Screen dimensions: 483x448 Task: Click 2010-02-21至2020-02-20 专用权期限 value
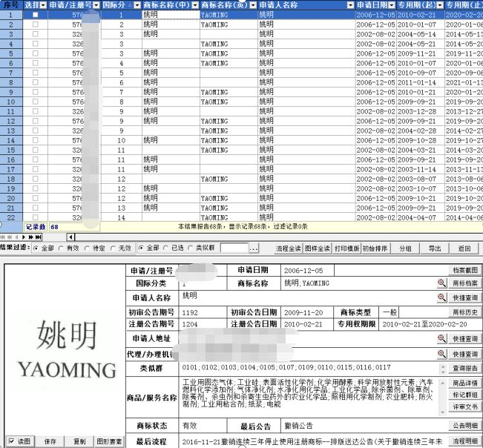pos(424,324)
